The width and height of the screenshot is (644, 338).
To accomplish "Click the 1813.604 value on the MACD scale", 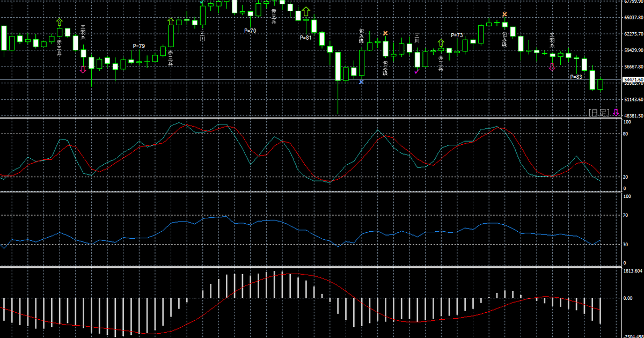I will pyautogui.click(x=633, y=271).
